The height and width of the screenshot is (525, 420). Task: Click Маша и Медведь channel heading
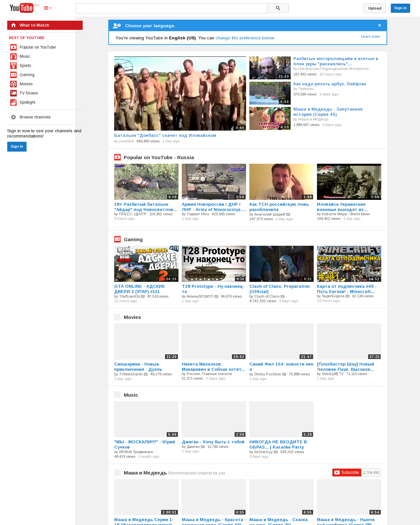(145, 473)
